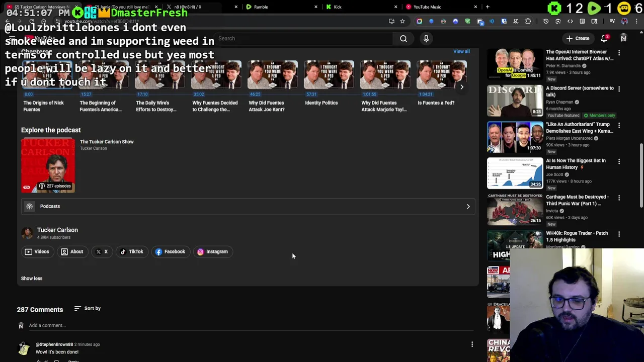Open the Sort by comments dropdown

[x=88, y=308]
